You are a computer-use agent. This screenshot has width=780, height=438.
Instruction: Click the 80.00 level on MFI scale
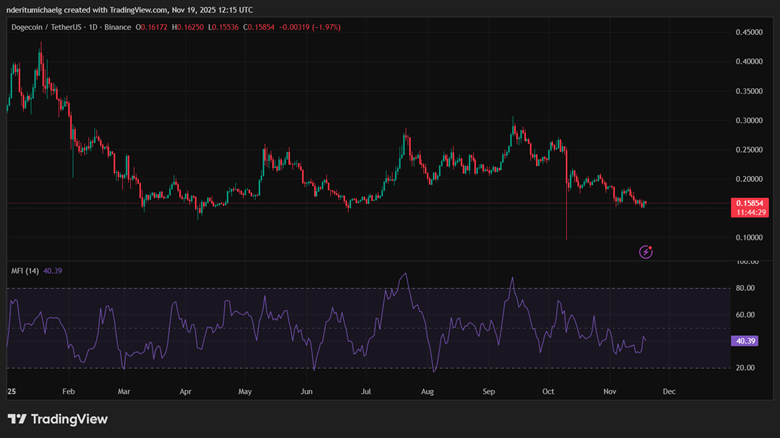pyautogui.click(x=745, y=288)
